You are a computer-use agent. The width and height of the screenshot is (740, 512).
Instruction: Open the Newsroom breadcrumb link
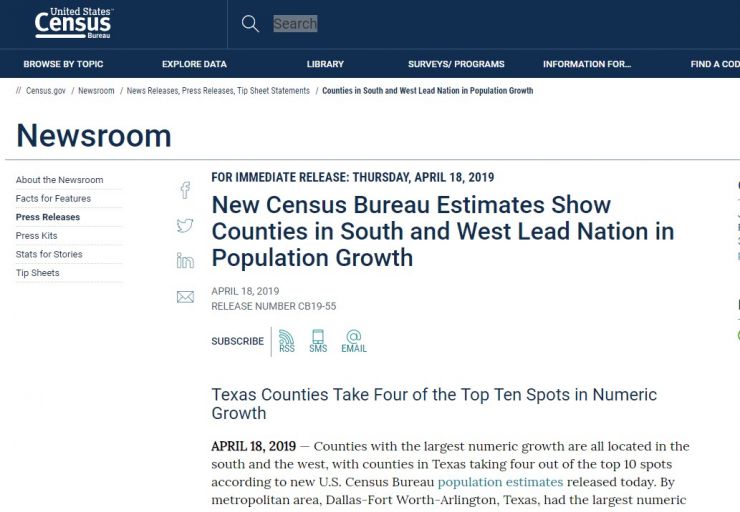click(96, 91)
